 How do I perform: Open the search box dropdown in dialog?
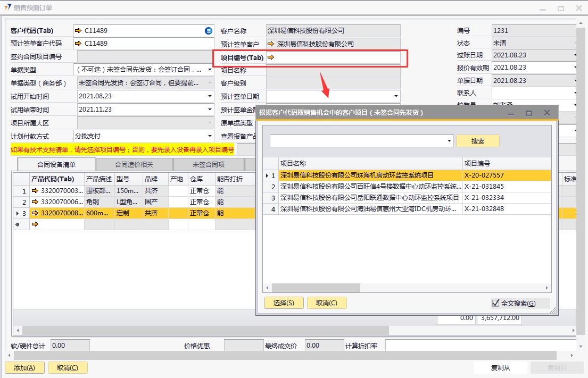[x=449, y=141]
